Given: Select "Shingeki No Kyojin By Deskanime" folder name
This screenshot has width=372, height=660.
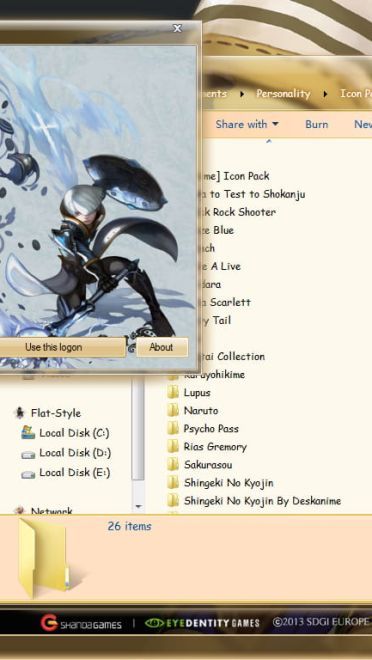Looking at the screenshot, I should point(262,501).
